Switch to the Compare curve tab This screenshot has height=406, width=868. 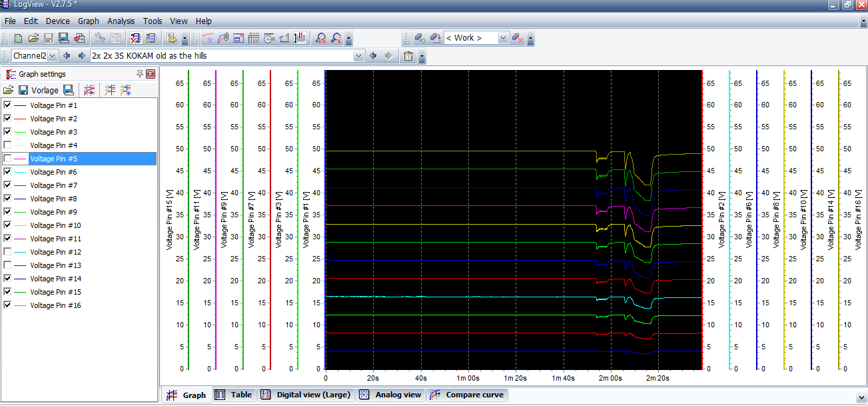tap(467, 395)
